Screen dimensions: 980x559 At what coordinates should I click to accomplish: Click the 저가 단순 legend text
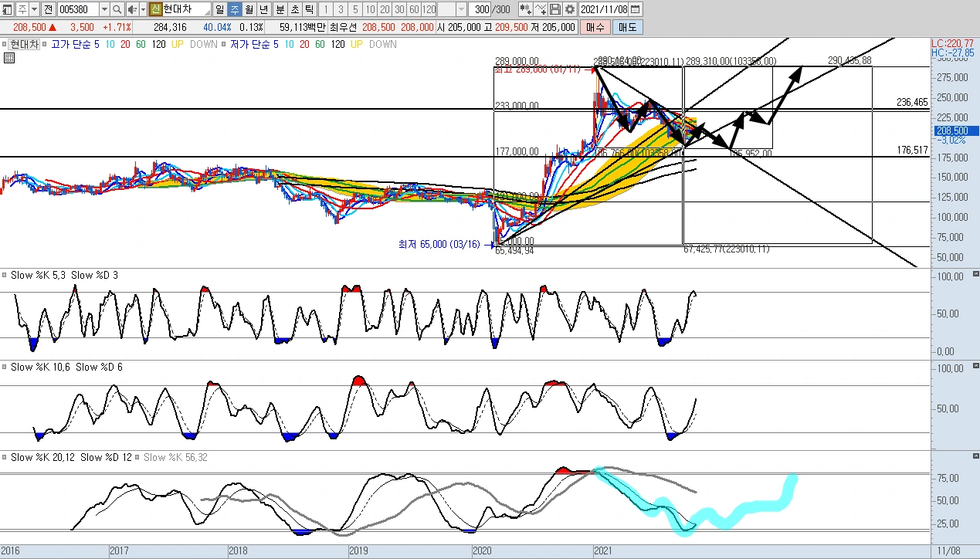pos(251,44)
